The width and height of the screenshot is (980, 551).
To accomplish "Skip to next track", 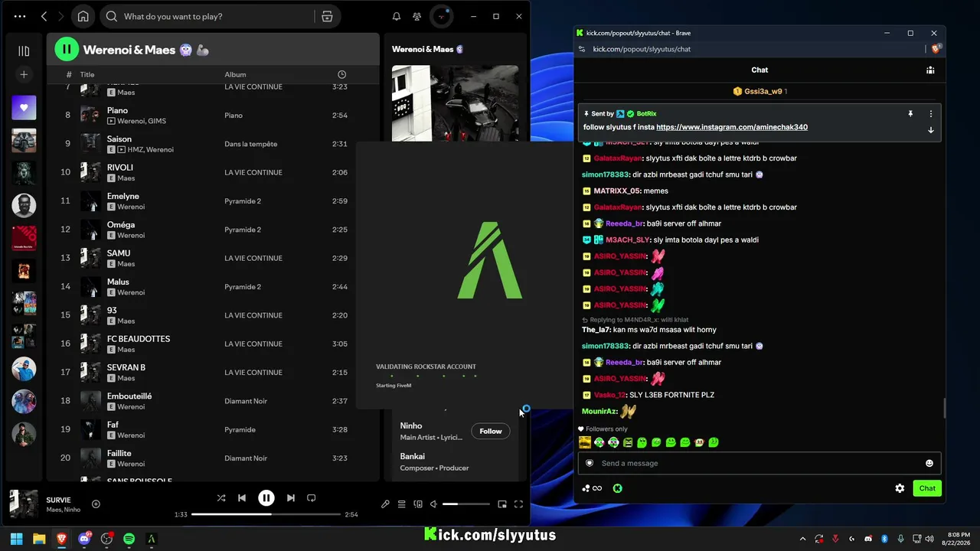I will [x=290, y=498].
